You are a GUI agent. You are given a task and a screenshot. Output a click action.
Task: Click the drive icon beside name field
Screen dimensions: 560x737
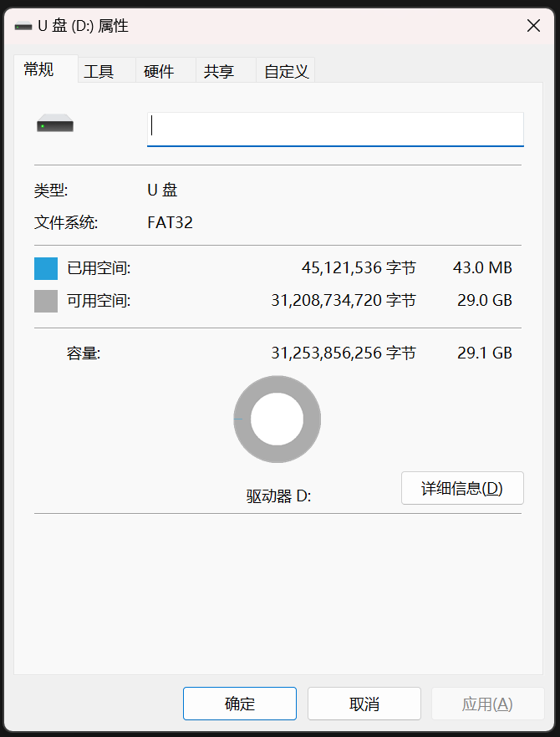(55, 123)
